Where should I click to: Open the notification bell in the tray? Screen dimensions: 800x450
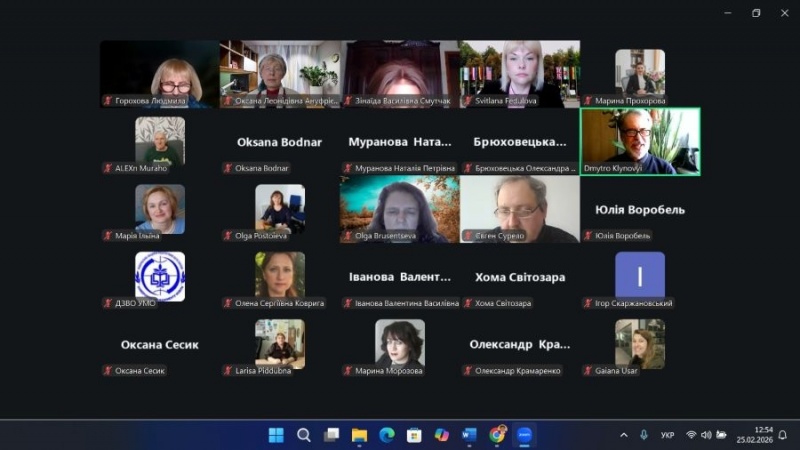click(783, 435)
